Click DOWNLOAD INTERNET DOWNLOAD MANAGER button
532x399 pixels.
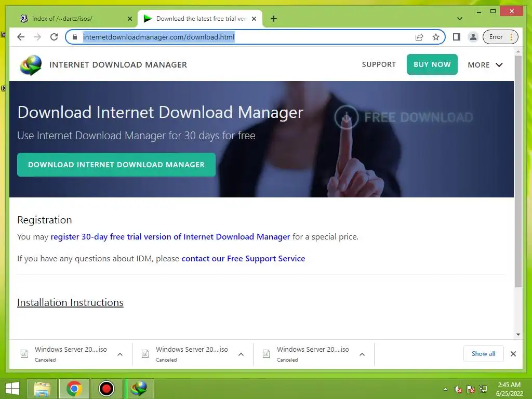point(116,165)
